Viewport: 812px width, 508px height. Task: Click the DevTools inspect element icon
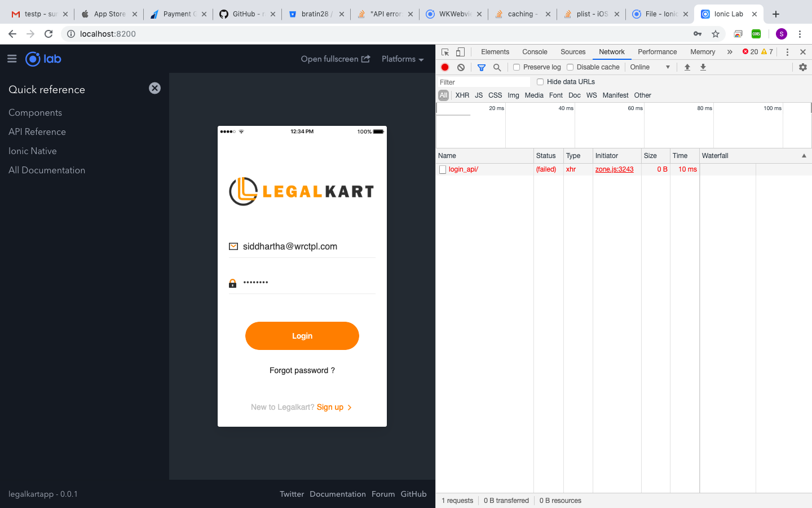(445, 52)
